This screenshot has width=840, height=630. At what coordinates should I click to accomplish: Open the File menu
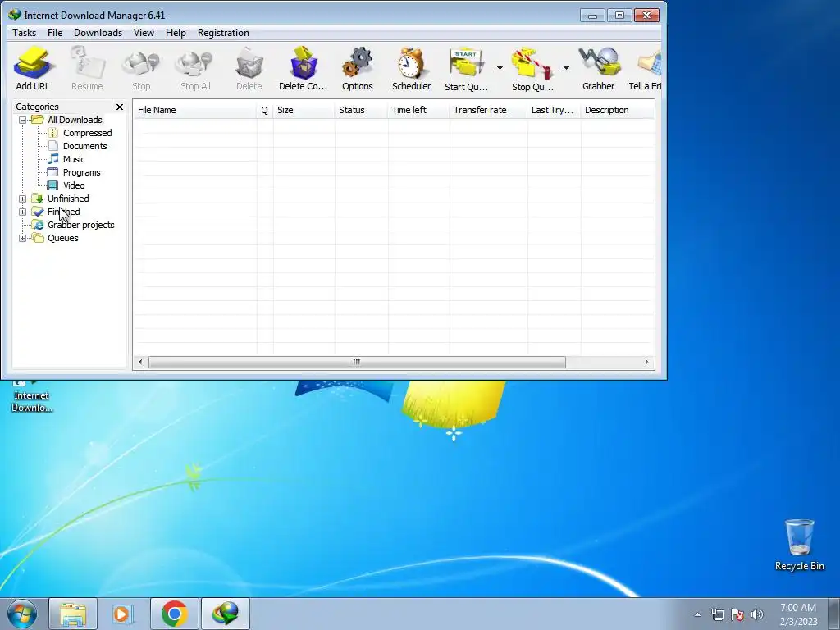55,33
